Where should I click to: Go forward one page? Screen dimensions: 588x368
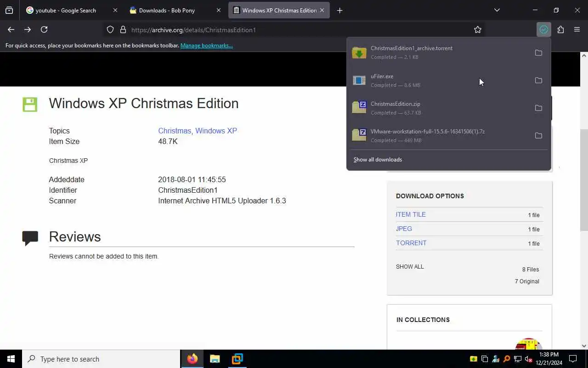tap(28, 29)
